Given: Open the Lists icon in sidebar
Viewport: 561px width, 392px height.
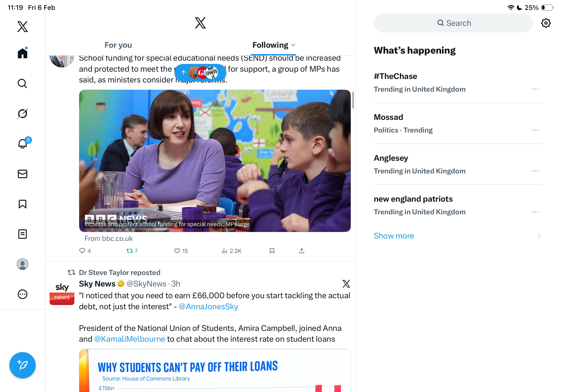Looking at the screenshot, I should tap(23, 234).
